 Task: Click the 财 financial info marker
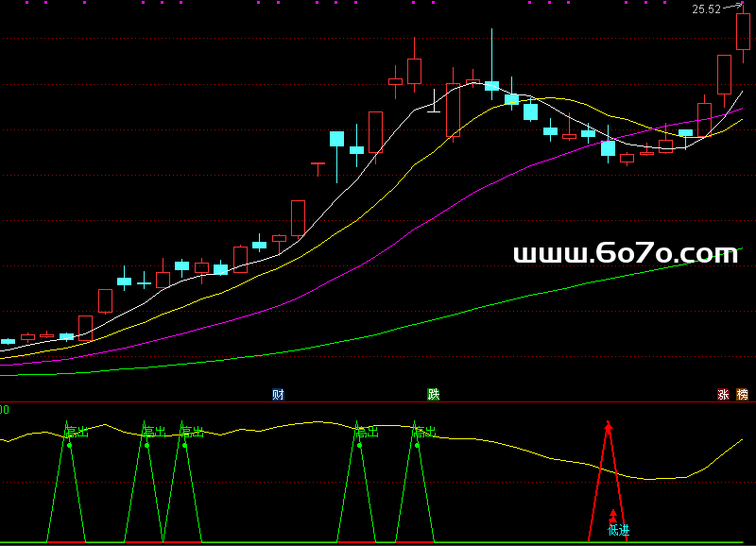[278, 394]
